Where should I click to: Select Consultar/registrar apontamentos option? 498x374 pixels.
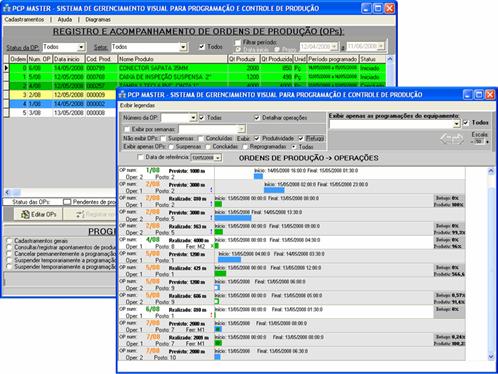(9, 247)
